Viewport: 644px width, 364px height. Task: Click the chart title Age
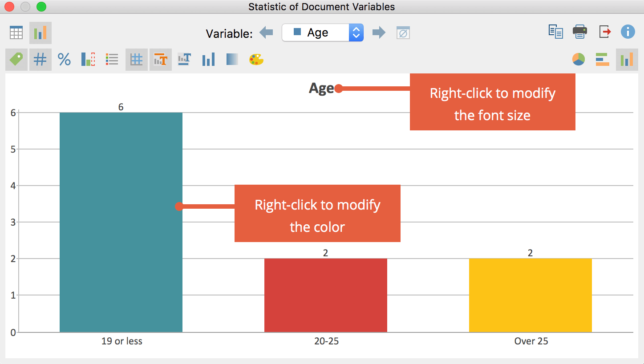(x=321, y=88)
